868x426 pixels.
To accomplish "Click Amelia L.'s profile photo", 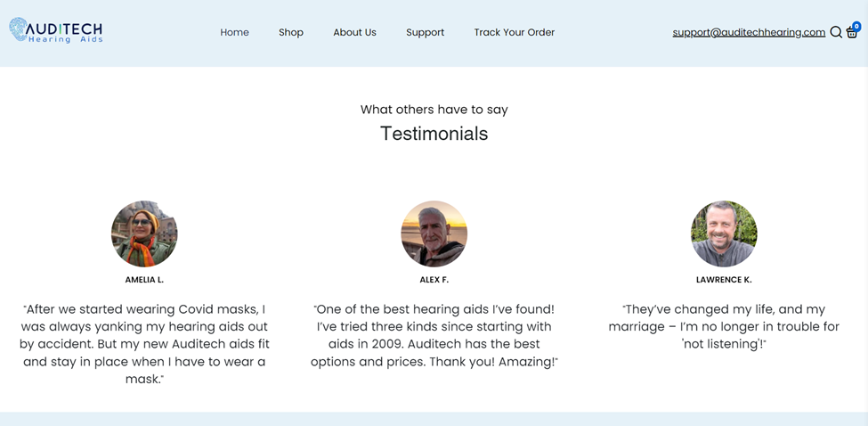I will point(144,233).
